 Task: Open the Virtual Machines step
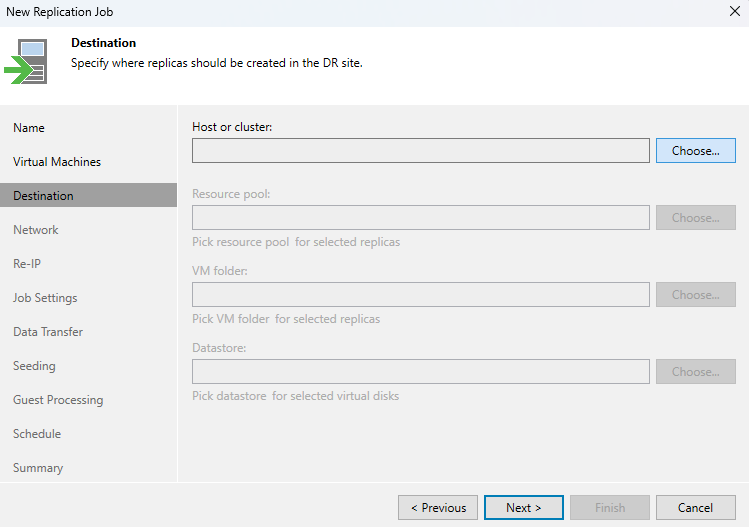coord(57,161)
